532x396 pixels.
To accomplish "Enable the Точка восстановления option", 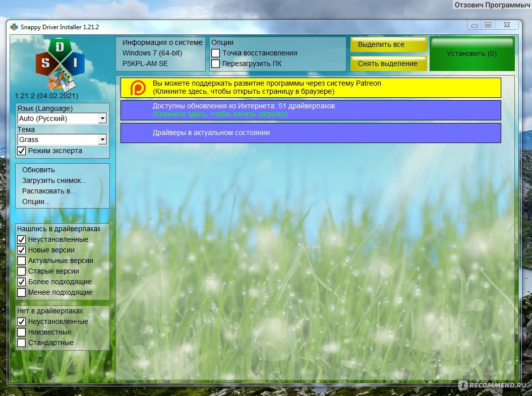I will pos(215,53).
